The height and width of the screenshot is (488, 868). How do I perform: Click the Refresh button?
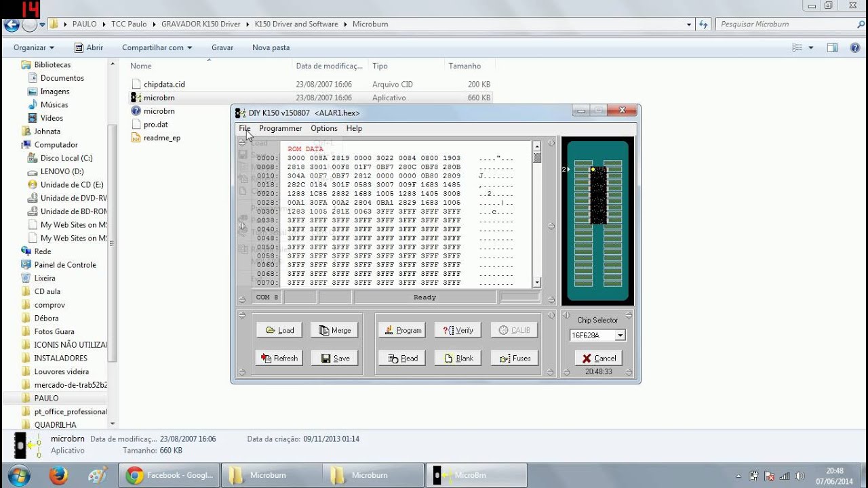pos(279,358)
